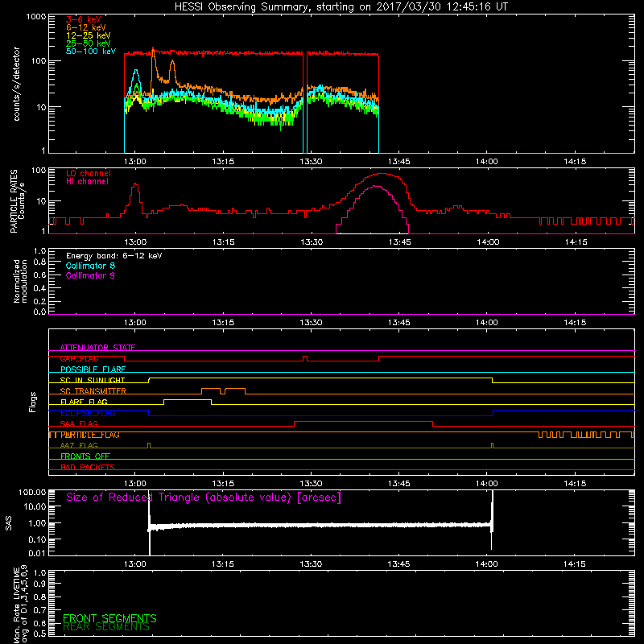Click the BAD_PACKETS flag label

point(88,467)
